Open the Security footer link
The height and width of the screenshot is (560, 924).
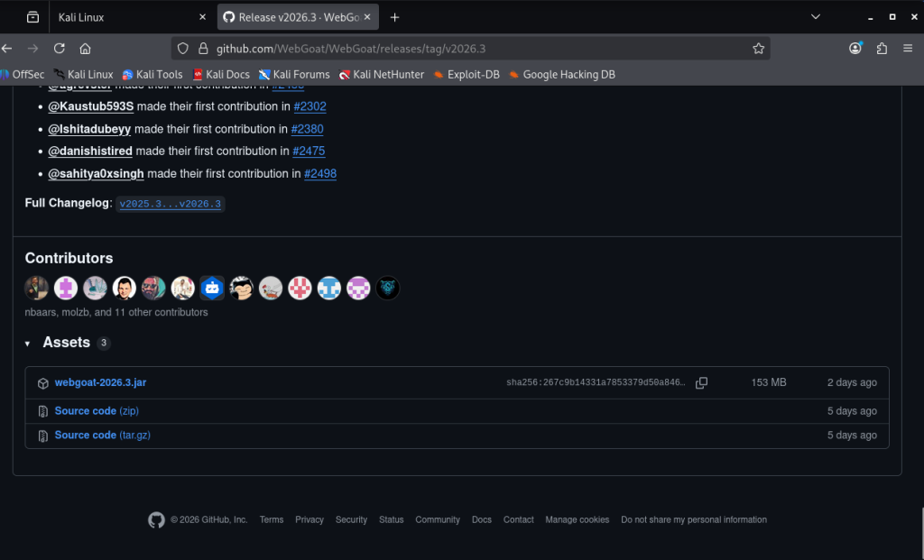(x=351, y=520)
